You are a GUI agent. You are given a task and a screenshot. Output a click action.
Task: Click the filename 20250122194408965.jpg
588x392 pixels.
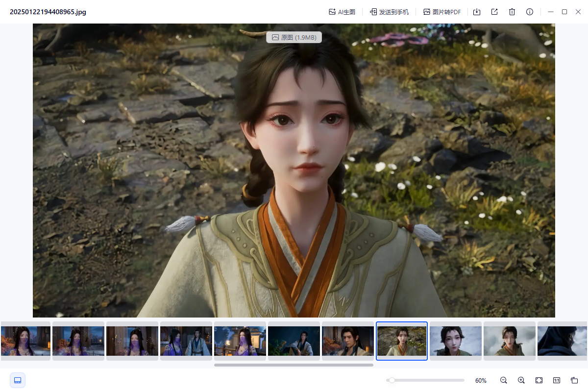tap(48, 12)
